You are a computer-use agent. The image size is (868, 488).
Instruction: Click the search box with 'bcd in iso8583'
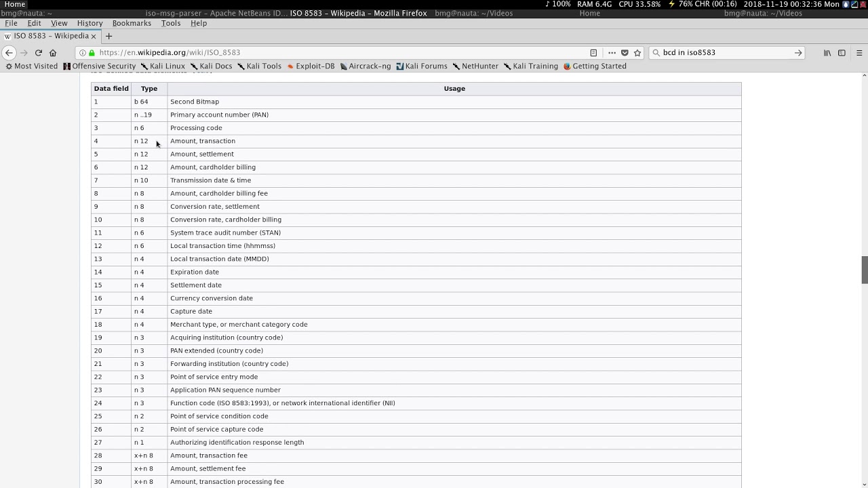[726, 53]
